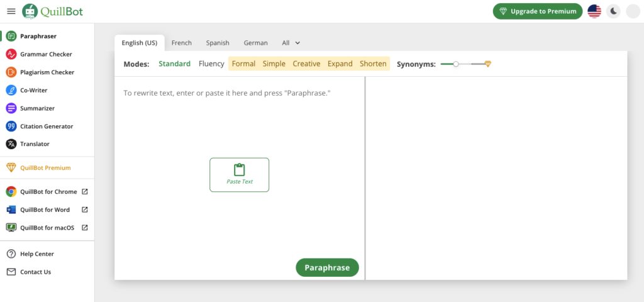The height and width of the screenshot is (302, 644).
Task: Switch to the English (US) tab
Action: (140, 43)
